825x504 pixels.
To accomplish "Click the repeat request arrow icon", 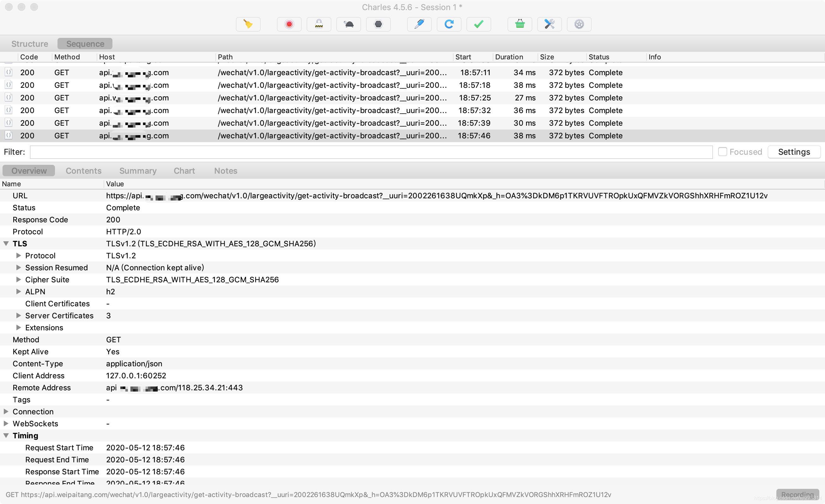I will (x=449, y=24).
